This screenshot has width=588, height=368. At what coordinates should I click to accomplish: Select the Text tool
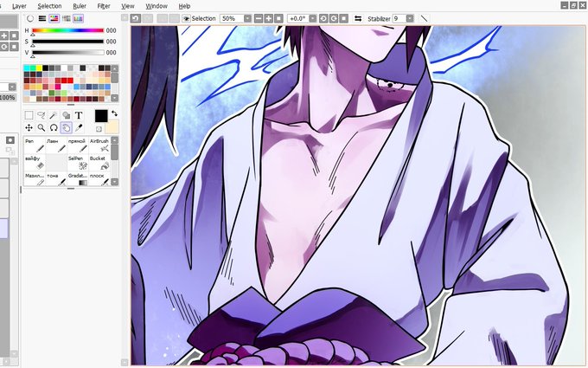[79, 115]
